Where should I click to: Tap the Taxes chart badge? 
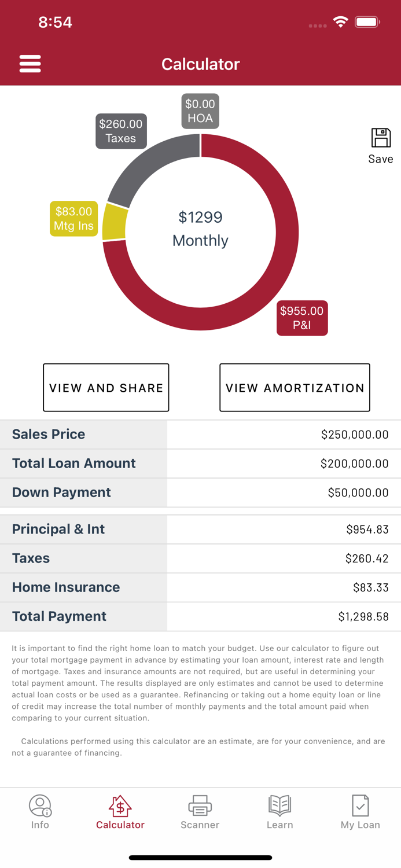pyautogui.click(x=121, y=131)
